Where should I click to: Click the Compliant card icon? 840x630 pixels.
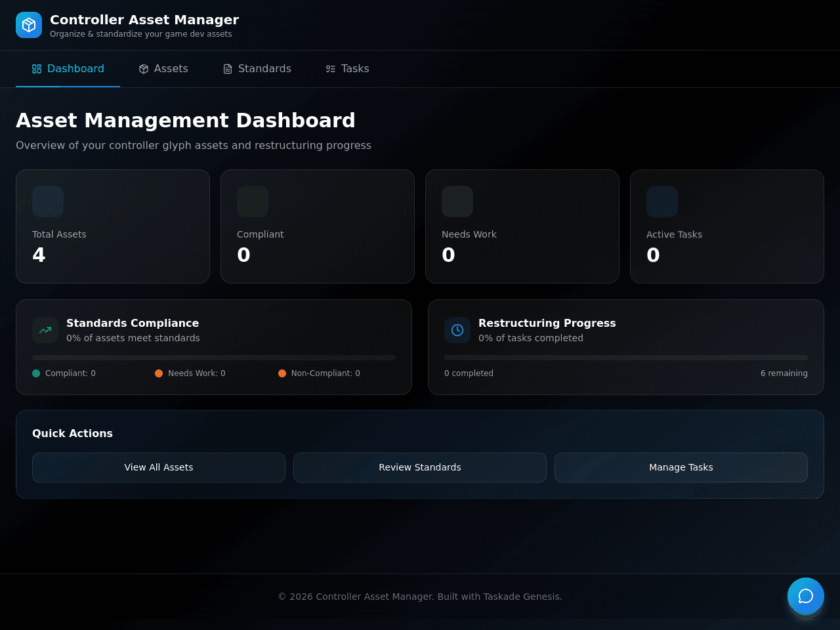(x=253, y=201)
